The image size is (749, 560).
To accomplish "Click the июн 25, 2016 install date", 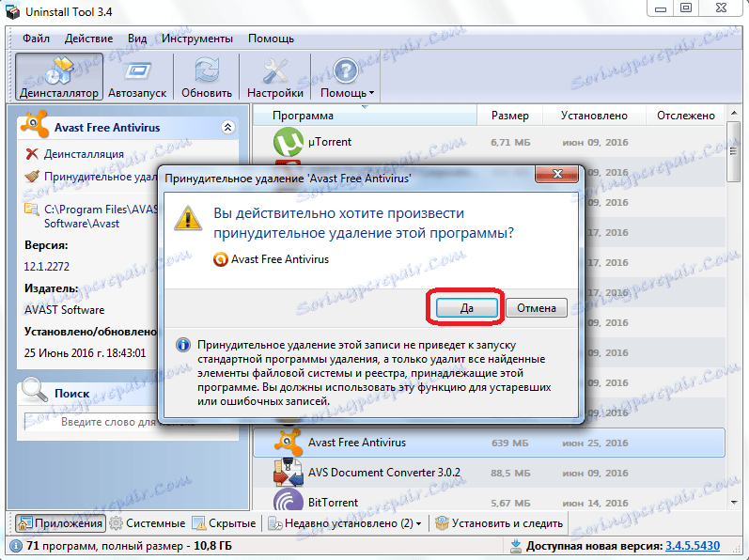I will tap(595, 443).
